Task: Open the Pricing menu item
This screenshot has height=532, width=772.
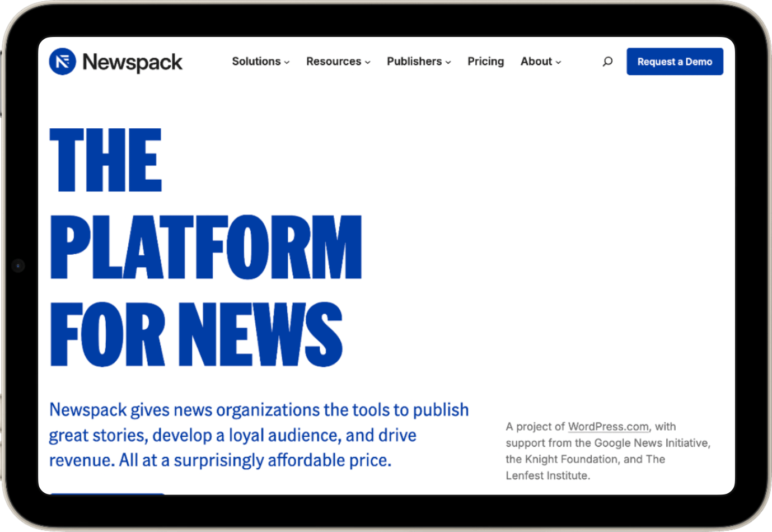Action: pos(486,62)
